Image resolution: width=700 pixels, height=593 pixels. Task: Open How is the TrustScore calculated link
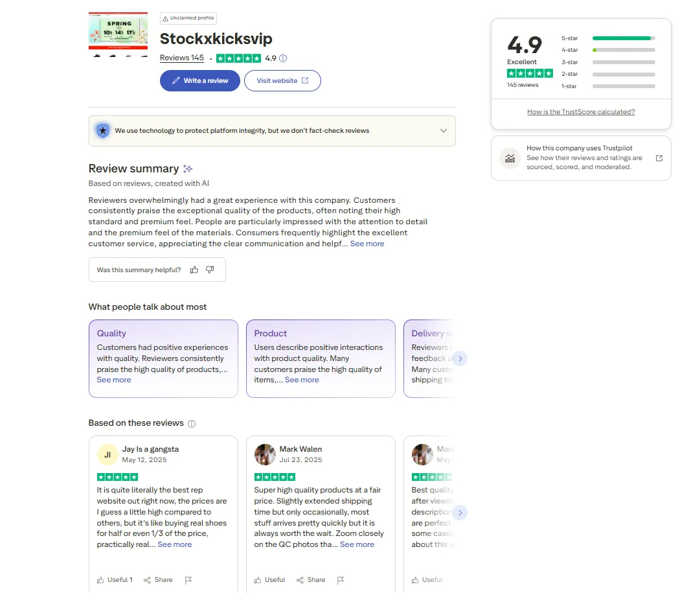[581, 112]
